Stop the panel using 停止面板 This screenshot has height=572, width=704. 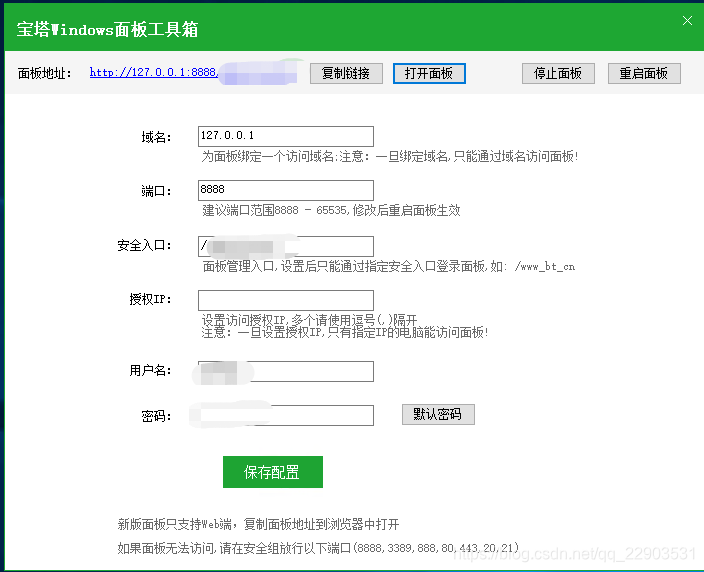[x=558, y=73]
